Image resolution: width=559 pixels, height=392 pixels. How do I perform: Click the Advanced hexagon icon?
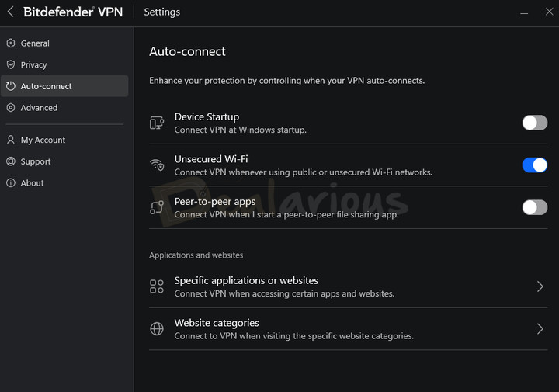tap(11, 108)
